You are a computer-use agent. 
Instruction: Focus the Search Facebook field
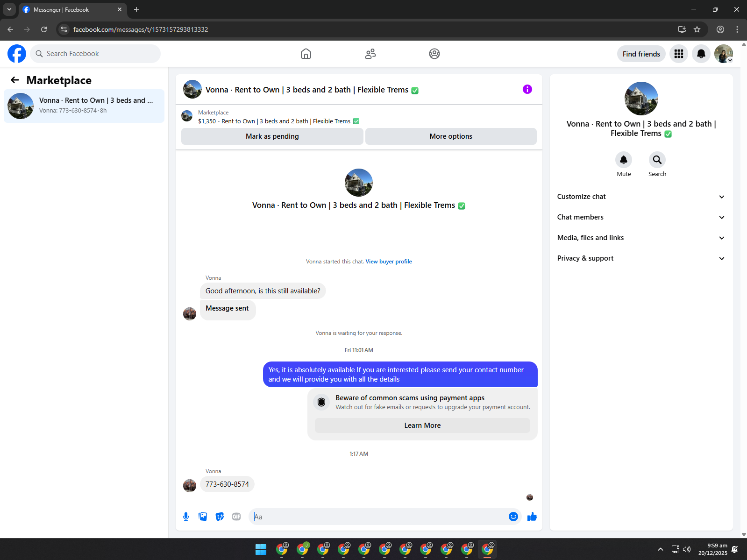coord(95,54)
